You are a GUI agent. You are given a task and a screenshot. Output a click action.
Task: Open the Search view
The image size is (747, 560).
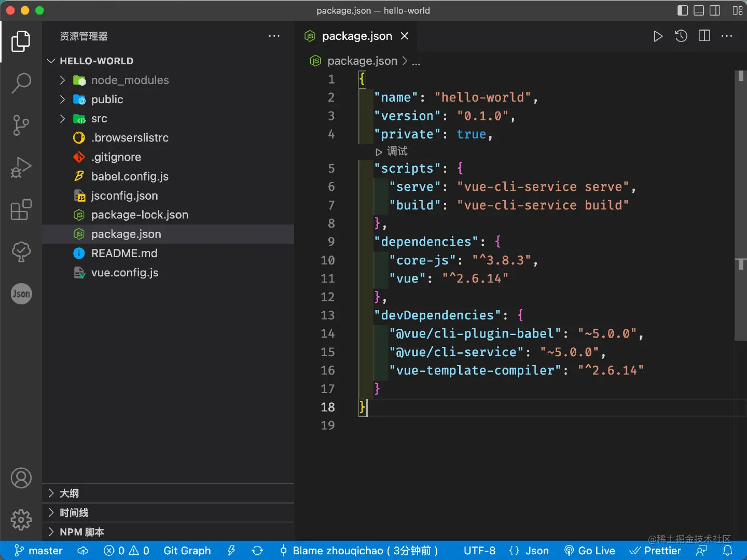(21, 83)
